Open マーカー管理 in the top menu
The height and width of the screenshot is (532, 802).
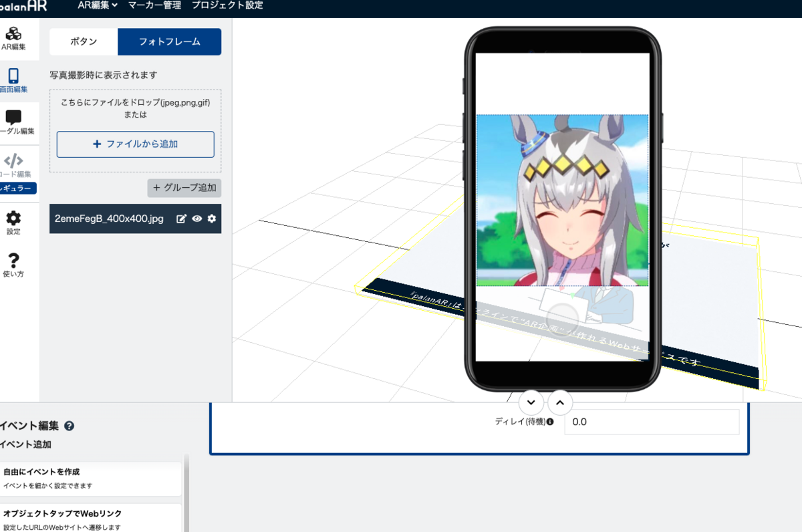tap(154, 5)
